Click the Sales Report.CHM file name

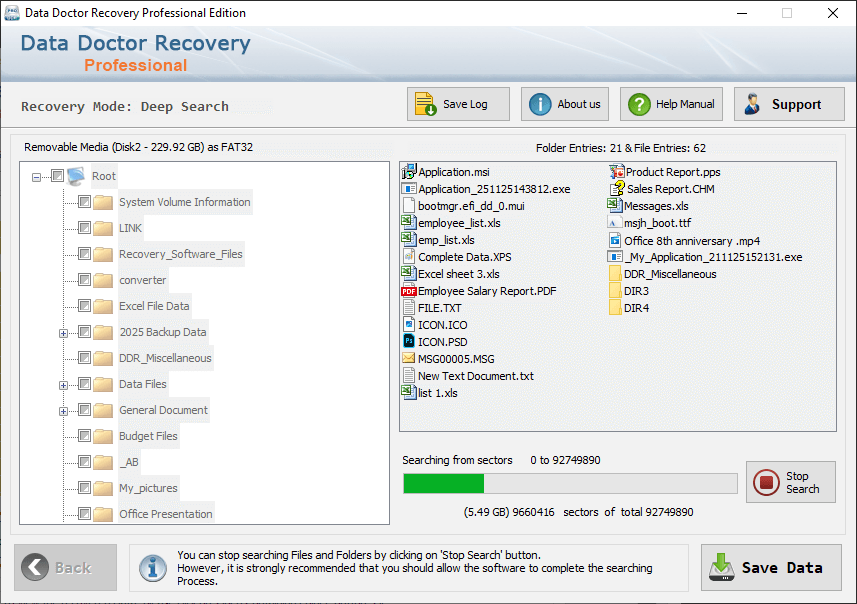671,189
